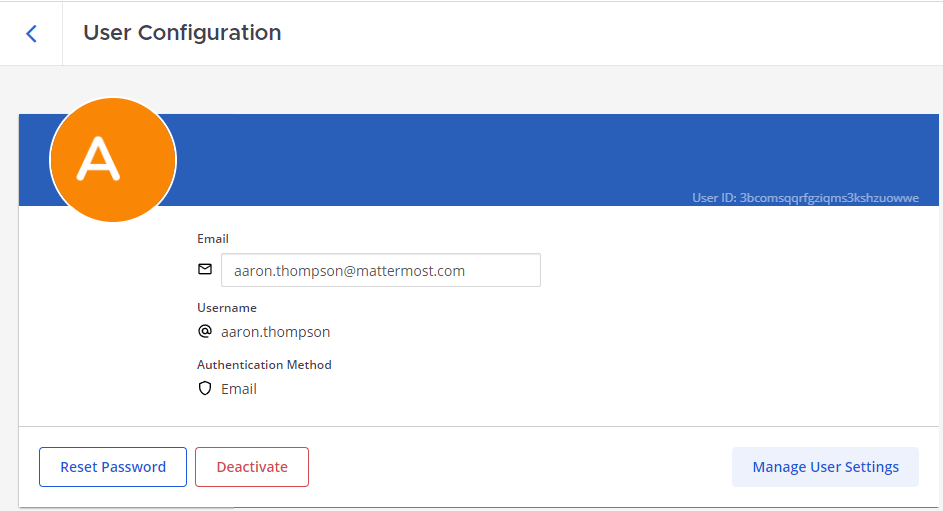Click the User Configuration page title
The height and width of the screenshot is (511, 943).
coord(182,33)
